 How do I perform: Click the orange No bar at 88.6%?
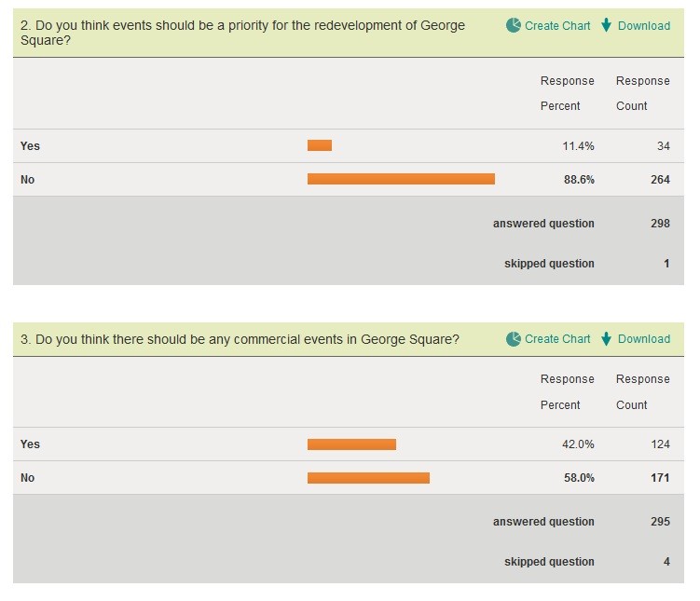click(x=401, y=179)
